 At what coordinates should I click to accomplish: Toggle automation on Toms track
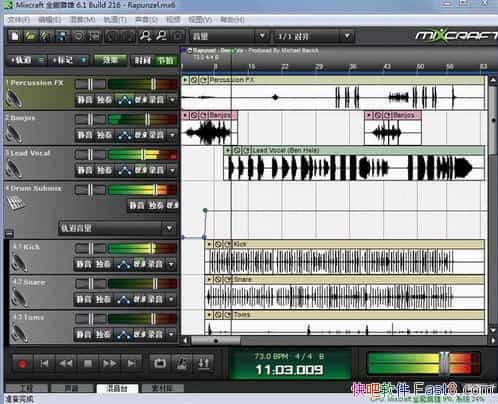coord(123,334)
